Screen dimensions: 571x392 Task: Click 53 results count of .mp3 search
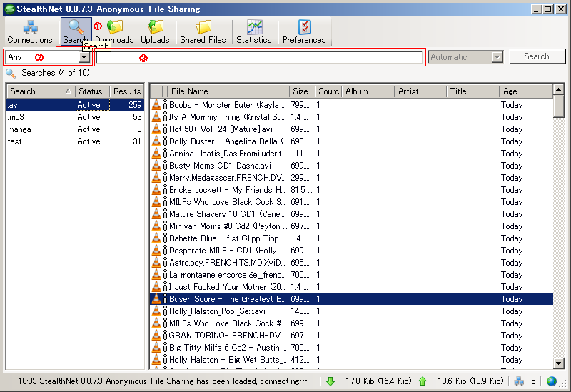[x=137, y=117]
